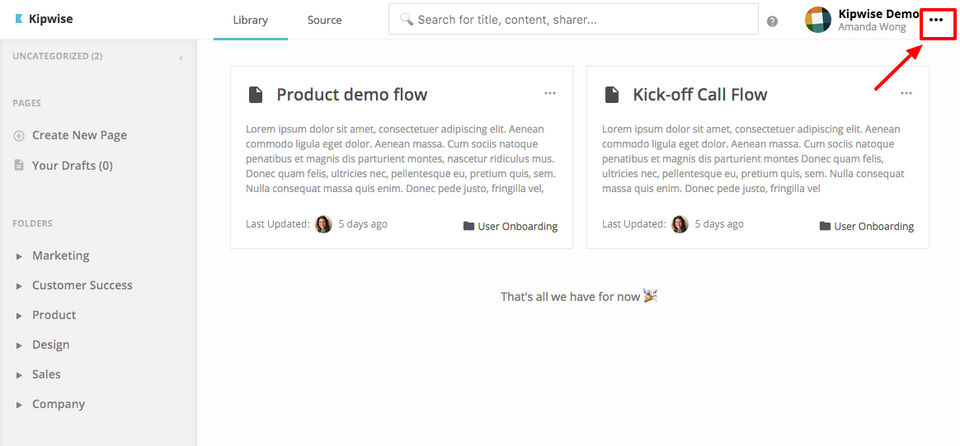Image resolution: width=960 pixels, height=446 pixels.
Task: Collapse the sidebar with the arrow
Action: coord(181,57)
